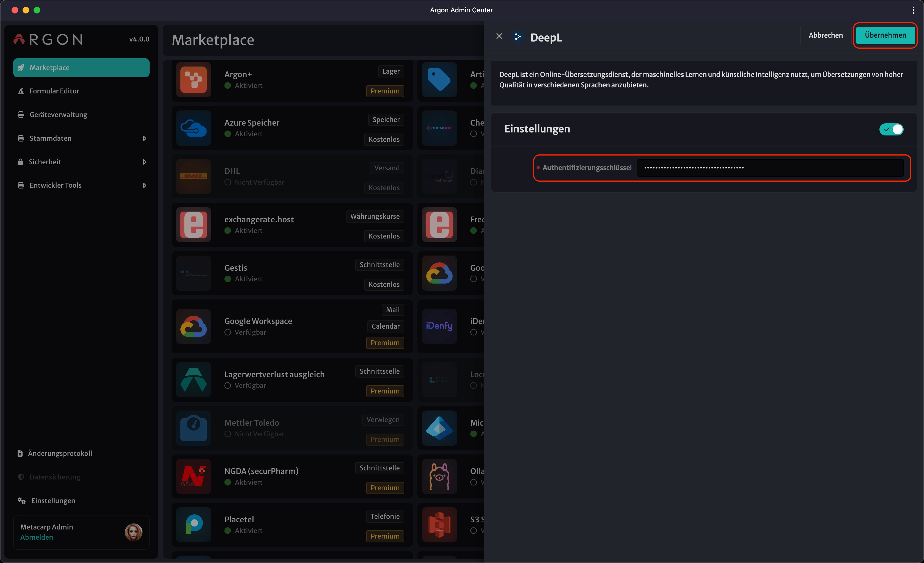Click the Lagerwertverlust ausgleich icon

tap(194, 379)
